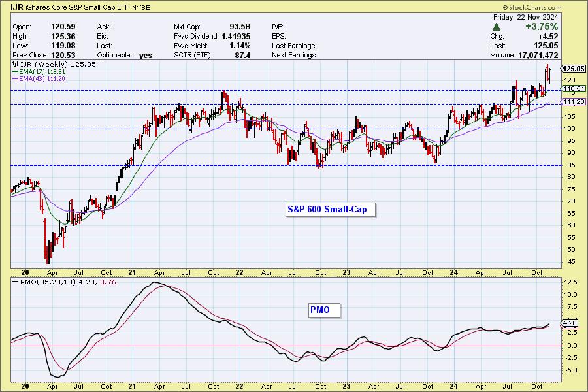The height and width of the screenshot is (392, 588).
Task: Click the PMO(35,20,10) 4.28 legend entry
Action: [54, 282]
